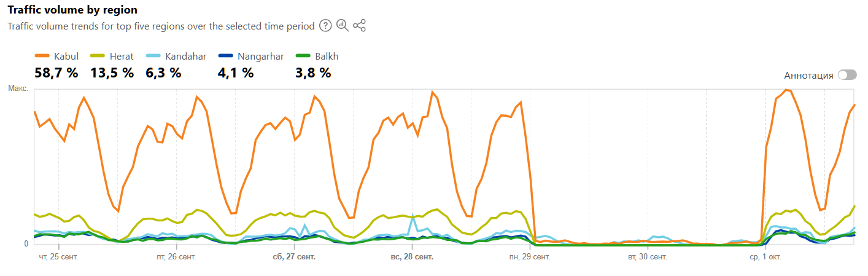Click the чт, 25 сент. axis label
The height and width of the screenshot is (276, 868).
click(58, 256)
